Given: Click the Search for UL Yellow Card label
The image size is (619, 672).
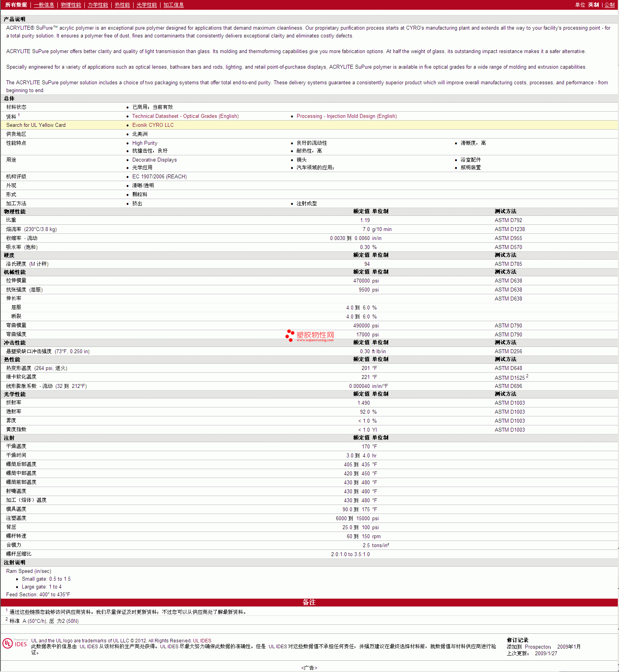Looking at the screenshot, I should 36,125.
